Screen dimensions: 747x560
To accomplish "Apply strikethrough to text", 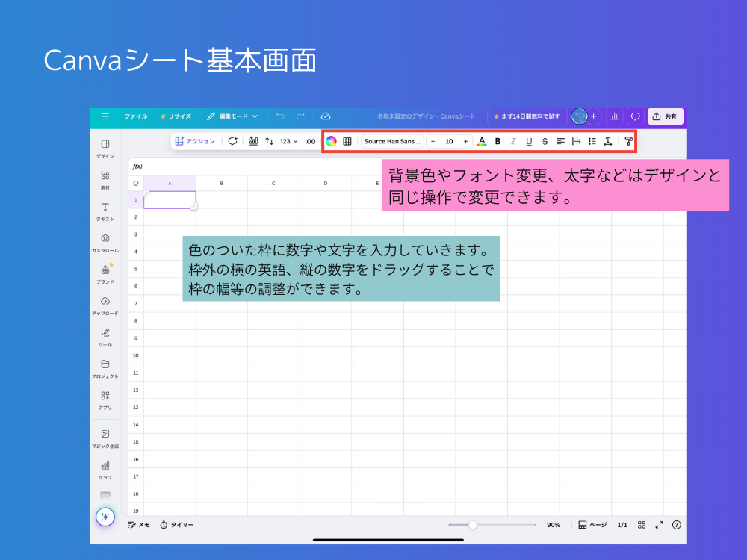I will pos(545,141).
